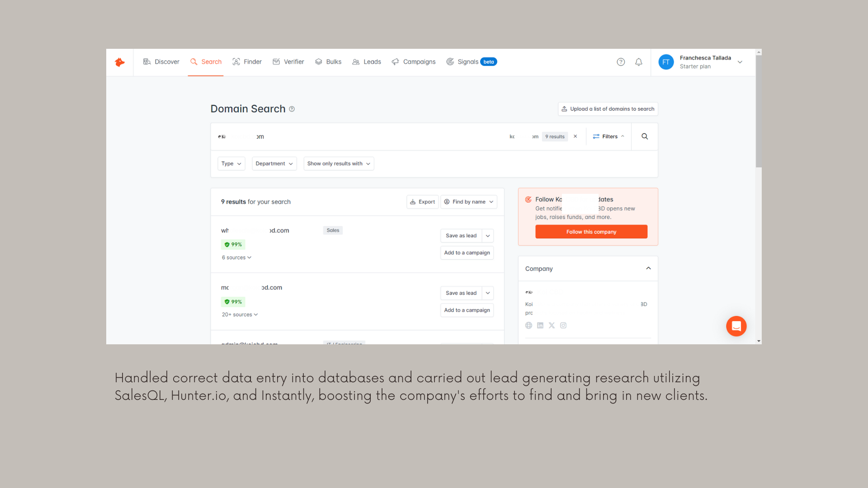
Task: Expand the 6 sources list
Action: pyautogui.click(x=236, y=258)
